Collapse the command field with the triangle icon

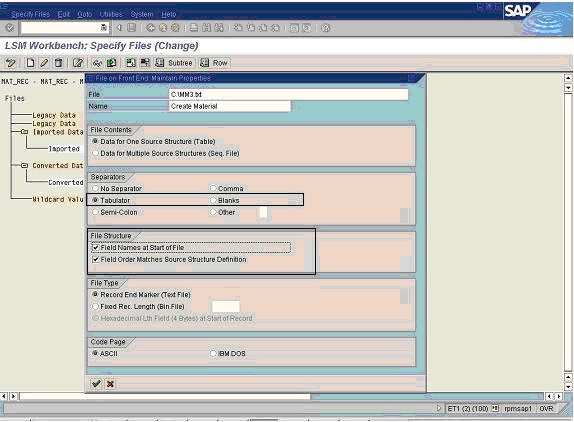119,27
